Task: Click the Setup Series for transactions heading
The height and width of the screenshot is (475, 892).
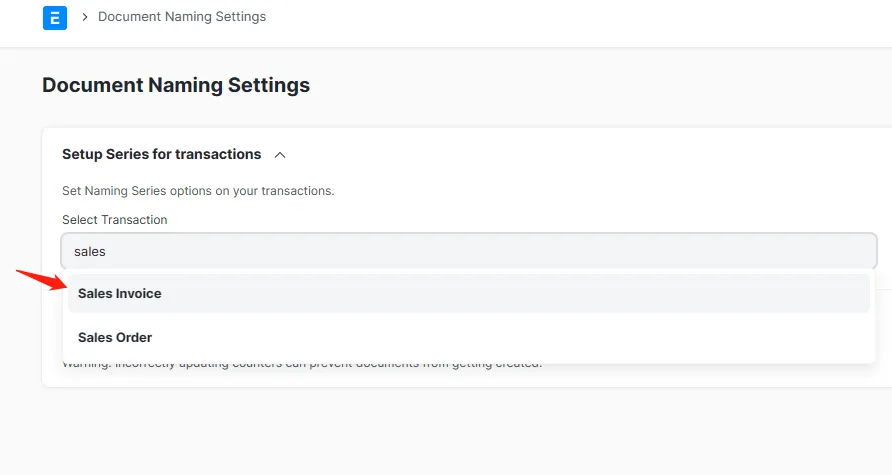Action: (x=161, y=155)
